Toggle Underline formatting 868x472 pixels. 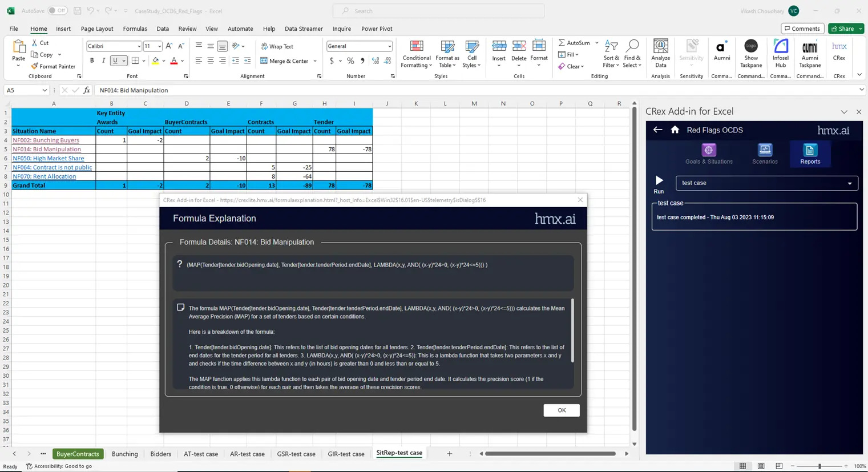tap(115, 60)
